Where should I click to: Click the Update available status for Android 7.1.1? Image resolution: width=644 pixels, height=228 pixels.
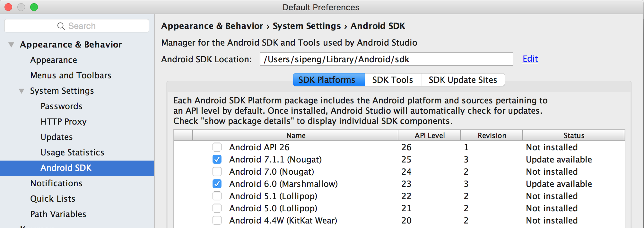[x=559, y=160]
